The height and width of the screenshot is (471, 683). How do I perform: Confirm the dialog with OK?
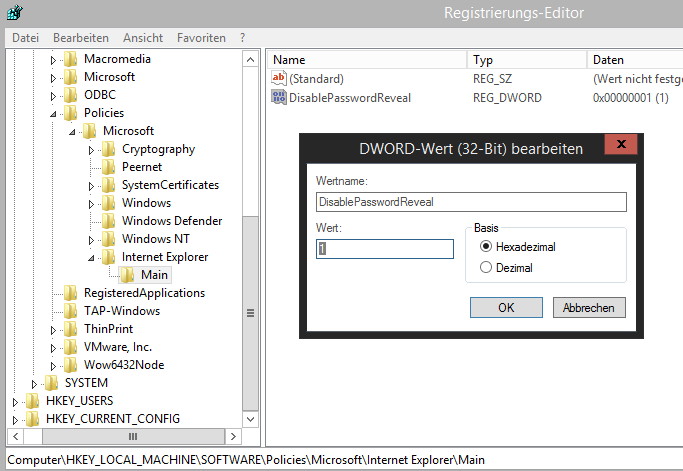[x=506, y=308]
